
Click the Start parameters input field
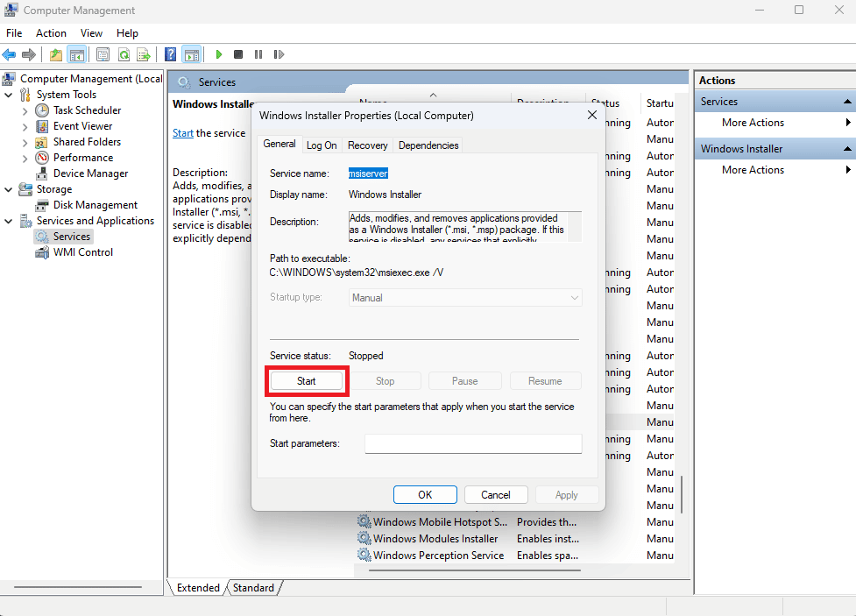[x=473, y=443]
